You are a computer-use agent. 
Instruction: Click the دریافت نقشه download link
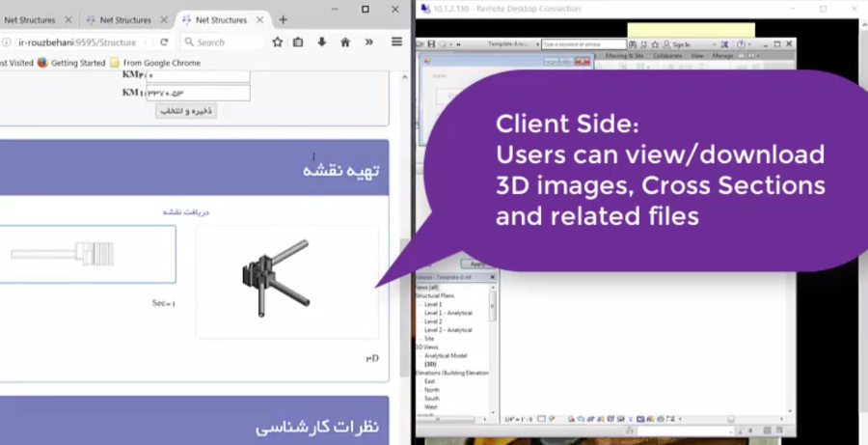click(x=185, y=211)
